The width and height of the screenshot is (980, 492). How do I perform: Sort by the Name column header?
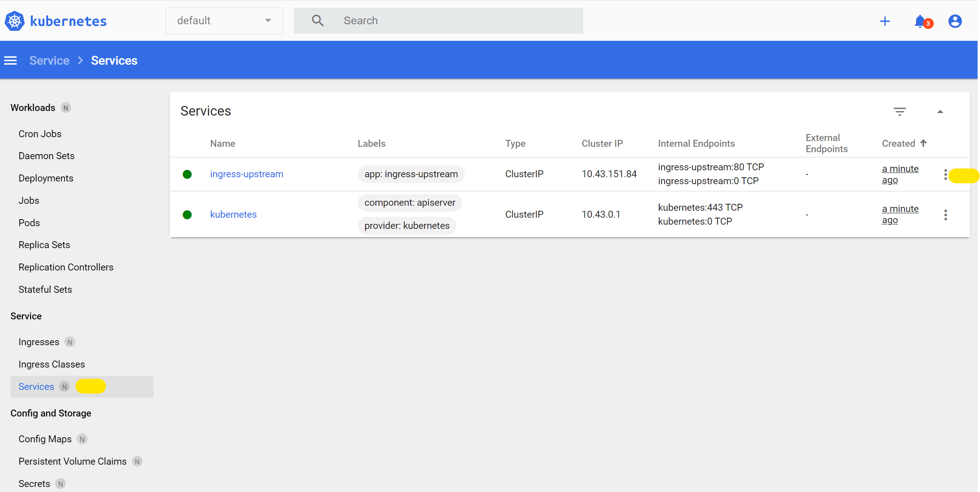[x=223, y=144]
